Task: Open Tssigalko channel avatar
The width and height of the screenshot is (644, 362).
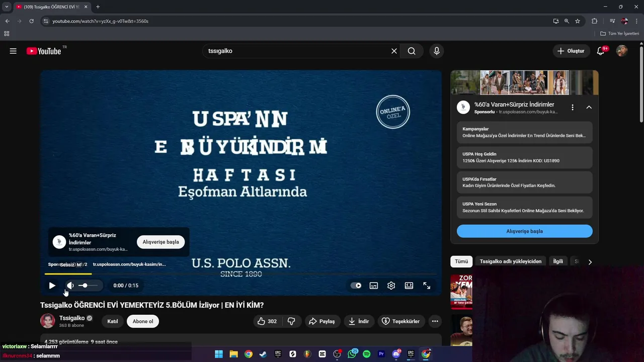Action: 48,321
